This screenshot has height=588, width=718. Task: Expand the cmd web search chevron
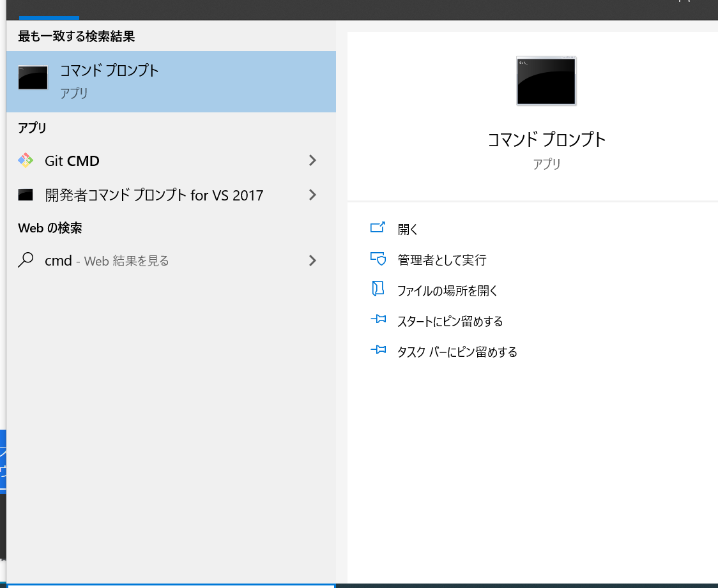(312, 260)
